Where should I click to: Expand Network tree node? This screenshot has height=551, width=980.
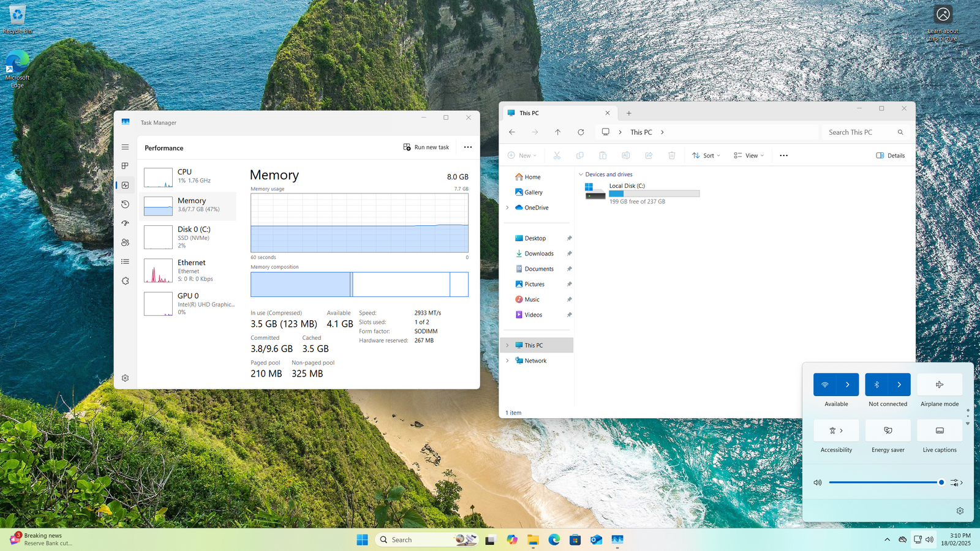[507, 361]
